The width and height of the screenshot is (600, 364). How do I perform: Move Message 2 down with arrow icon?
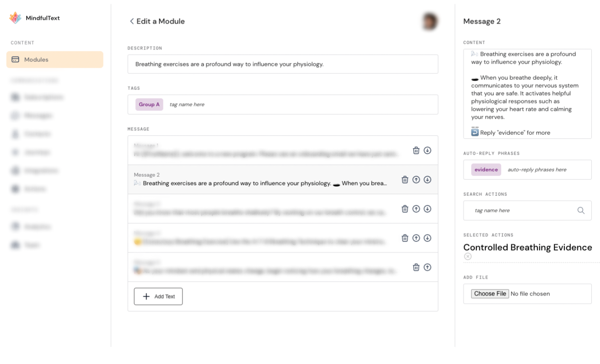pyautogui.click(x=428, y=180)
